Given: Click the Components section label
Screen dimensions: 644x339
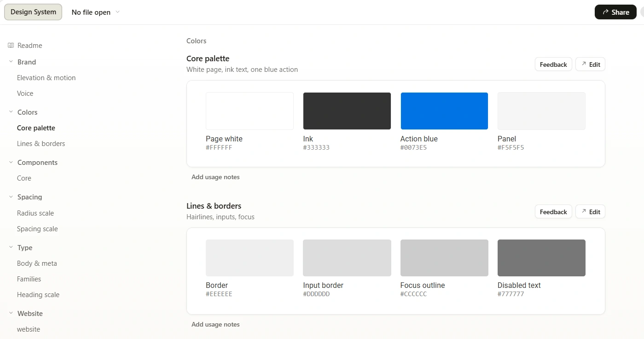Looking at the screenshot, I should pos(37,162).
